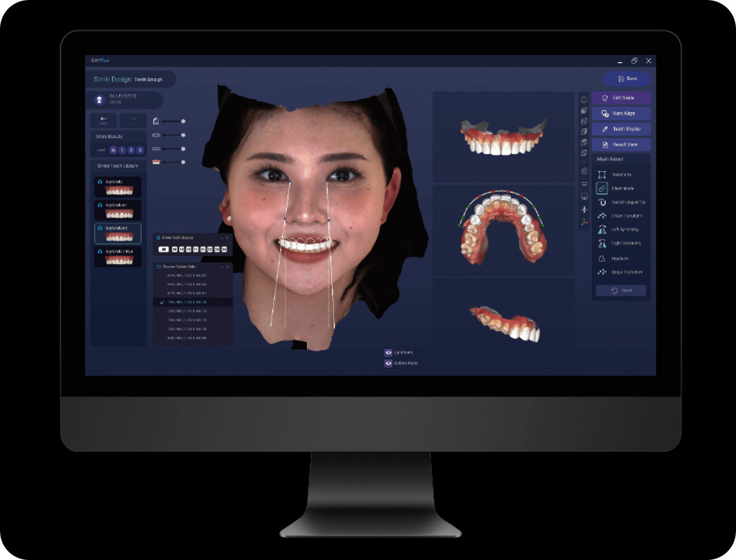
Task: Minimize the Choose Golden Ratio panel
Action: tap(222, 267)
